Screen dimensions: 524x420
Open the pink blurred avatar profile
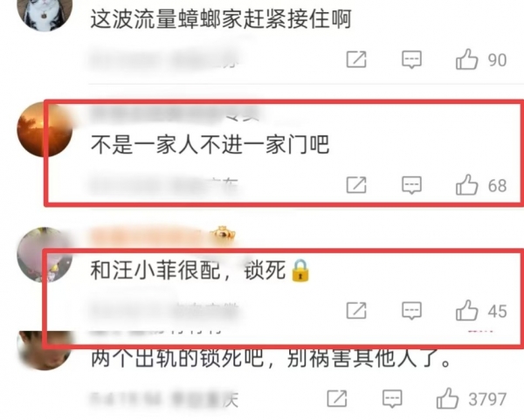tap(45, 255)
